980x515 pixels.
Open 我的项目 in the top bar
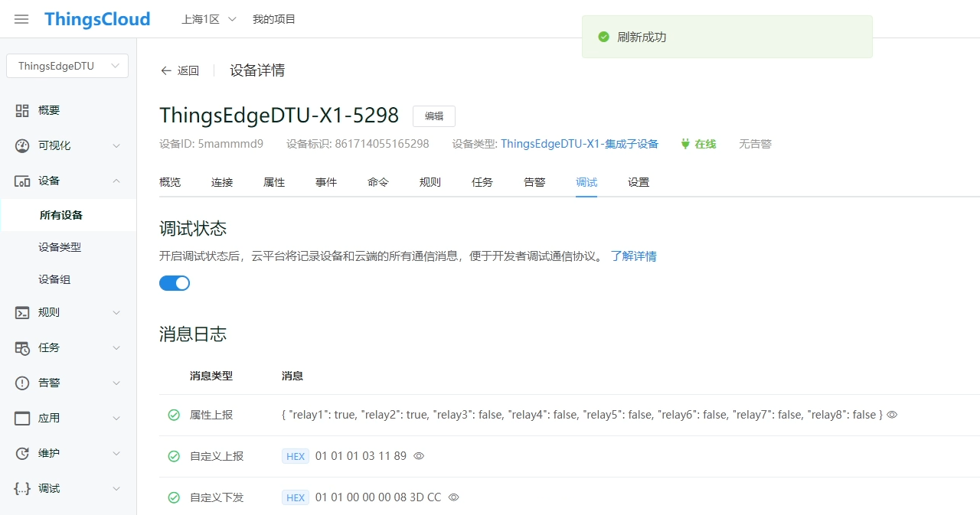[x=274, y=19]
